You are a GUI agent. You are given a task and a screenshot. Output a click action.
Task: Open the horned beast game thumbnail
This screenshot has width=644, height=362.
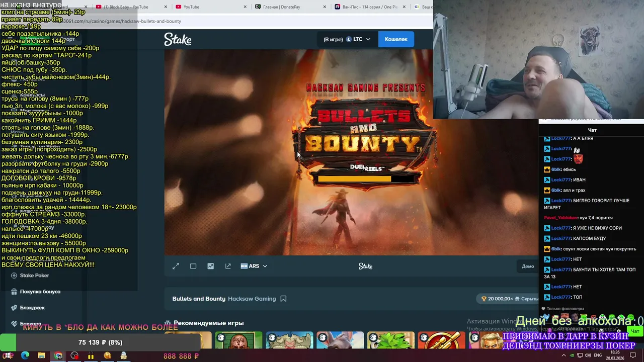coord(289,340)
